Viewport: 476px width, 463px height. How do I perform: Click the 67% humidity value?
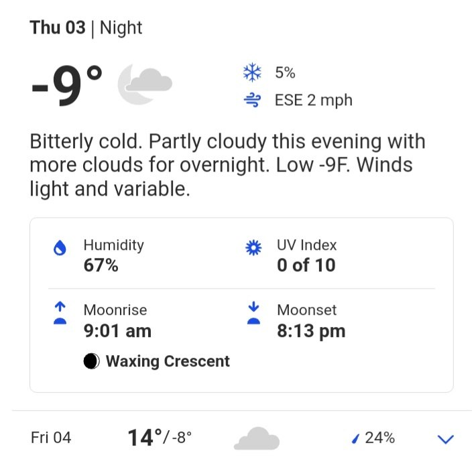101,265
